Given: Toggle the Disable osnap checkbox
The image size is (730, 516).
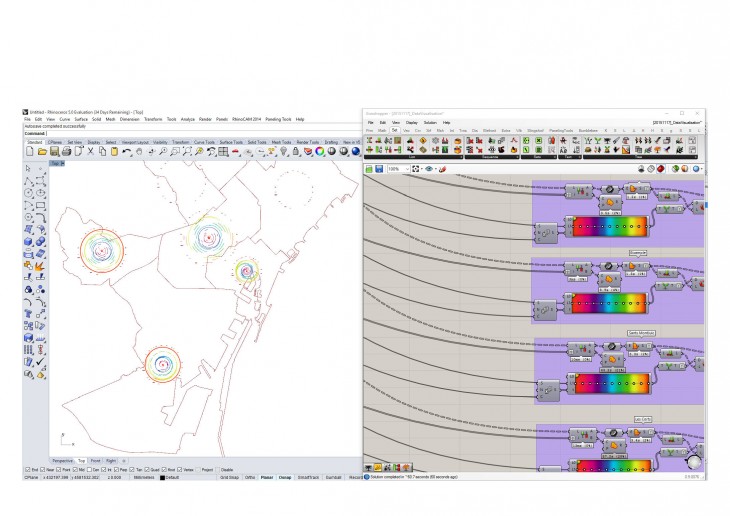Looking at the screenshot, I should pos(218,469).
